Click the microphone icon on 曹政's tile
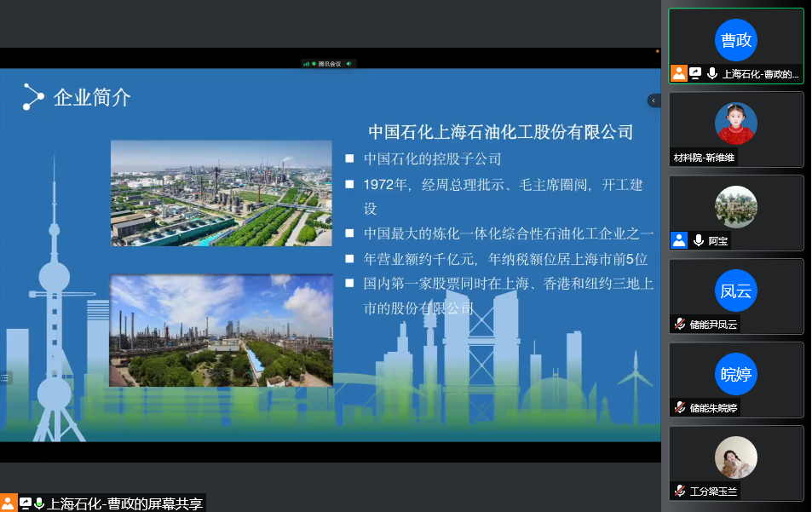Viewport: 812px width, 512px height. (x=711, y=74)
